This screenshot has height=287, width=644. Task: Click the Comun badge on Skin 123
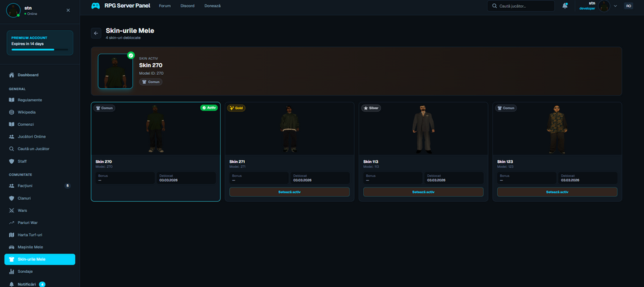pos(506,108)
